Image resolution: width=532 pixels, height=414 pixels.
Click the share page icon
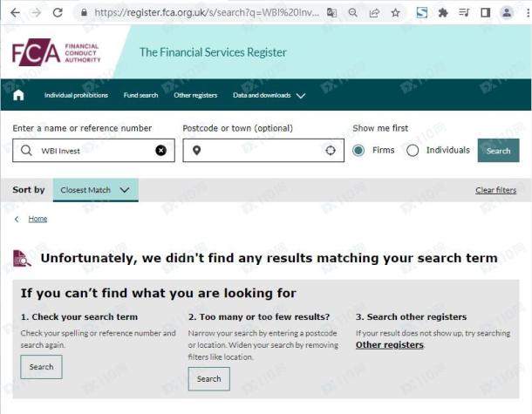(x=374, y=13)
